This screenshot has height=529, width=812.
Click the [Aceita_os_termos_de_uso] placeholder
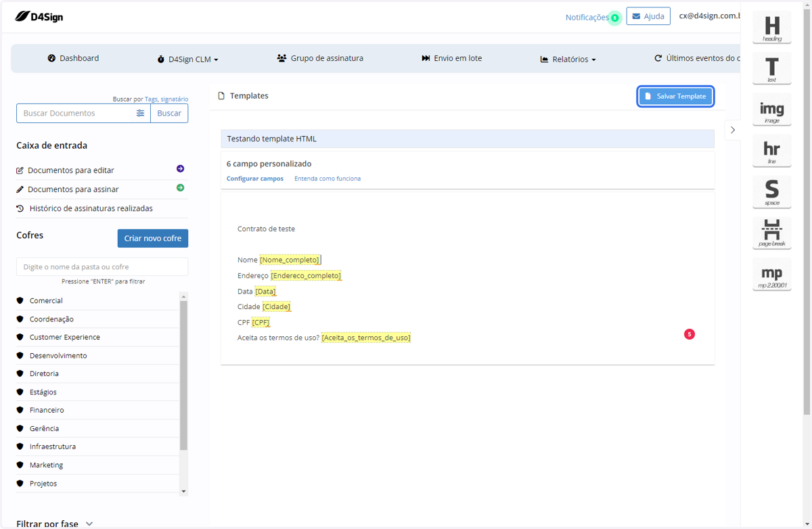pos(366,338)
